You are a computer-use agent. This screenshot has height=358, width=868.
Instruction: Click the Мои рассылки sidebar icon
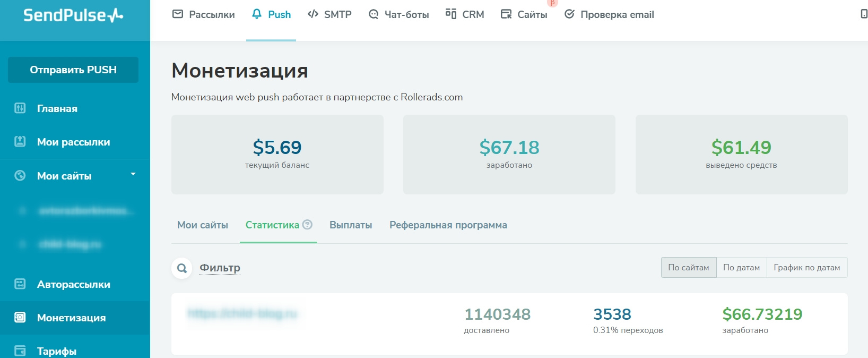(20, 142)
